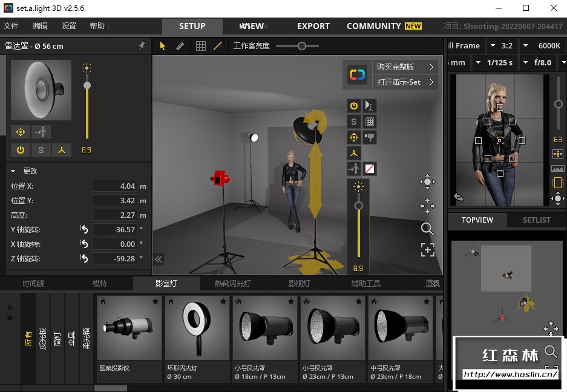Pin the 雷达罩 properties panel

(x=142, y=45)
